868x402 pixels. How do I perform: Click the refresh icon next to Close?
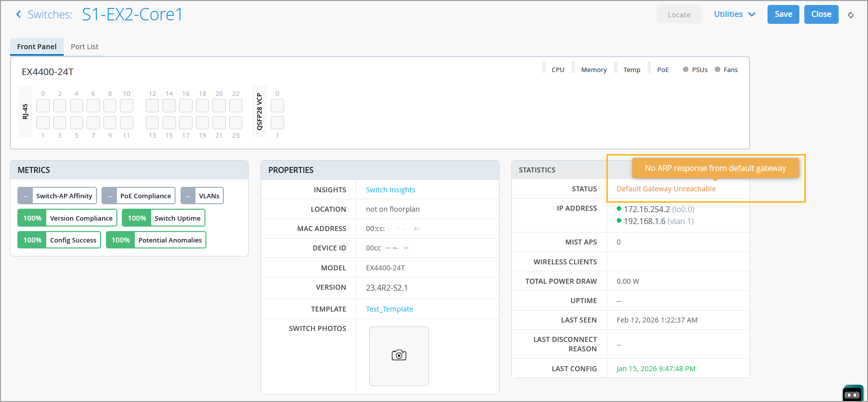click(851, 15)
